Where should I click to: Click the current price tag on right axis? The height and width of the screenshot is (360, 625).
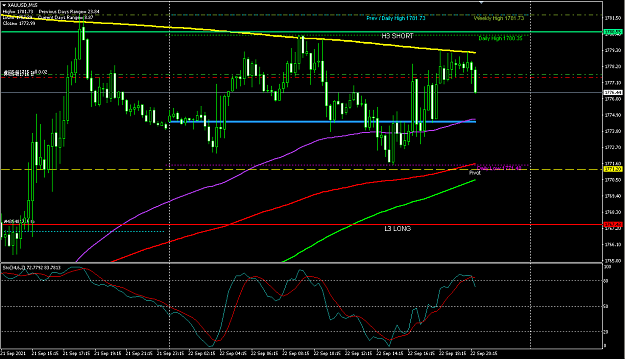click(613, 92)
